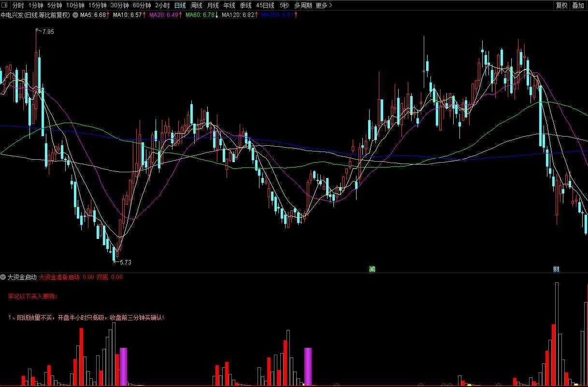The height and width of the screenshot is (387, 588).
Task: Click the 复权 adjustment button
Action: pyautogui.click(x=562, y=6)
